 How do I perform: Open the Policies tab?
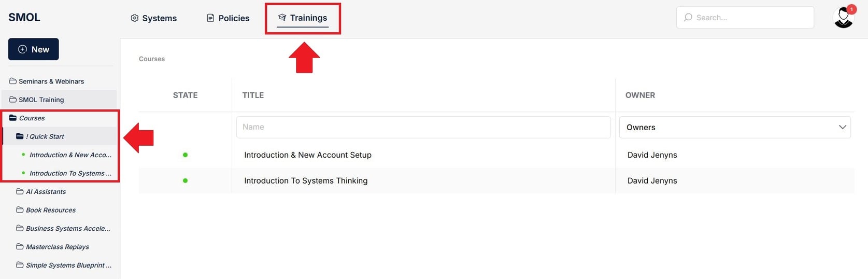coord(228,18)
